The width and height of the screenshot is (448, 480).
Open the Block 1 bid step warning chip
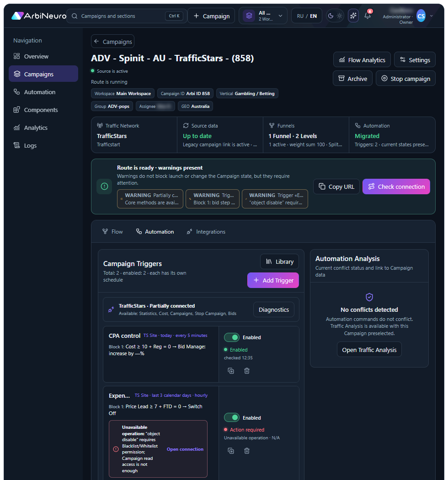(x=213, y=199)
